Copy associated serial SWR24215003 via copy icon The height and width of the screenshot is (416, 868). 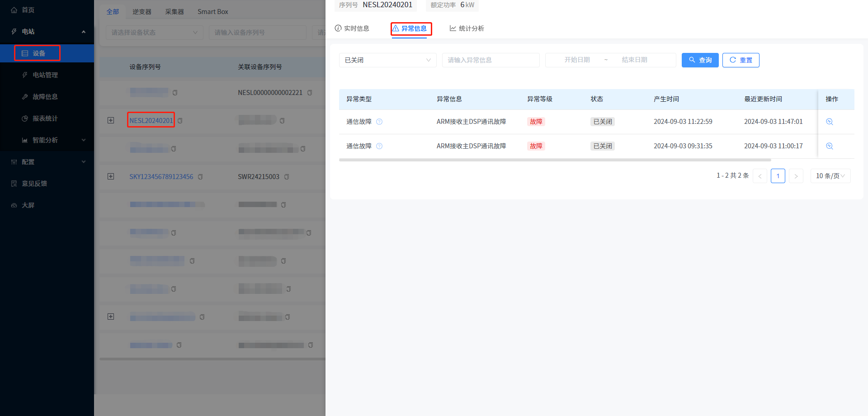(287, 177)
